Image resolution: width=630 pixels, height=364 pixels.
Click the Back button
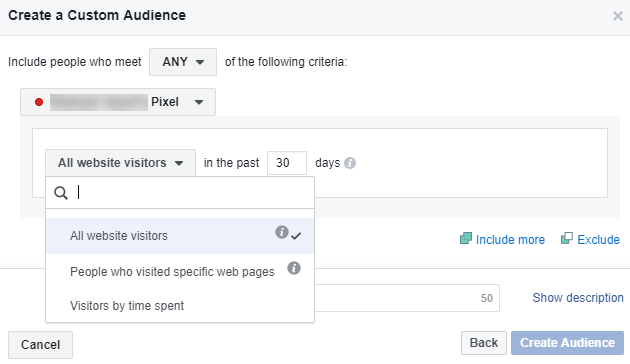click(x=484, y=343)
